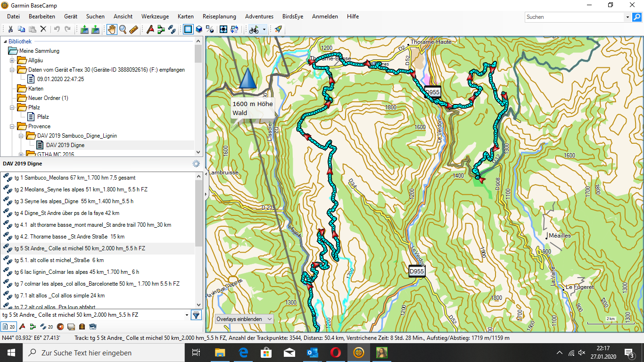Toggle the all-items filter showing 20
The height and width of the screenshot is (362, 644).
(x=8, y=326)
